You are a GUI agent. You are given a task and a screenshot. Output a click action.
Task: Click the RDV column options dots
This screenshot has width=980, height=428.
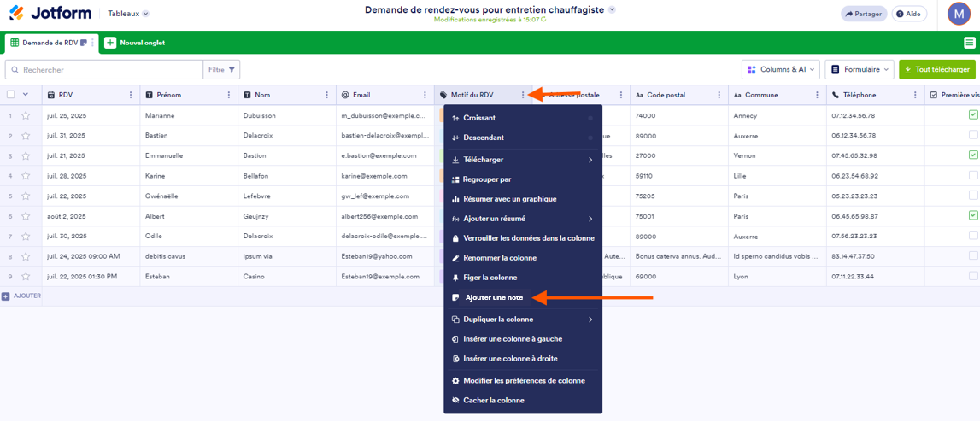[x=131, y=95]
